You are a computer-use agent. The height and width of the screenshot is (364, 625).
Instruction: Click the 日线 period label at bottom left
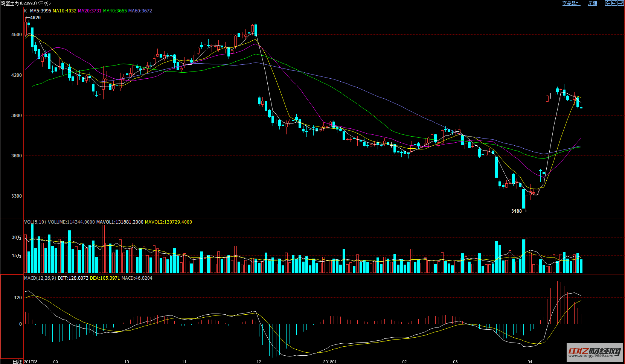(x=17, y=362)
